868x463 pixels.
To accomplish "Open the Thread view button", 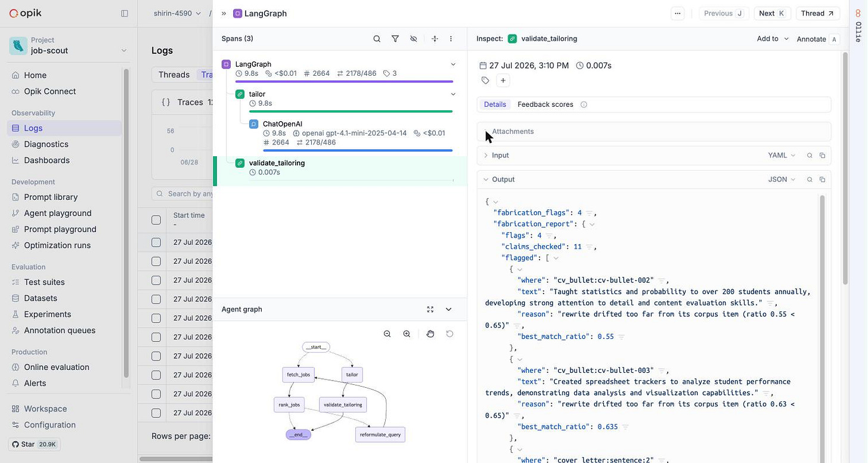I will [x=818, y=13].
